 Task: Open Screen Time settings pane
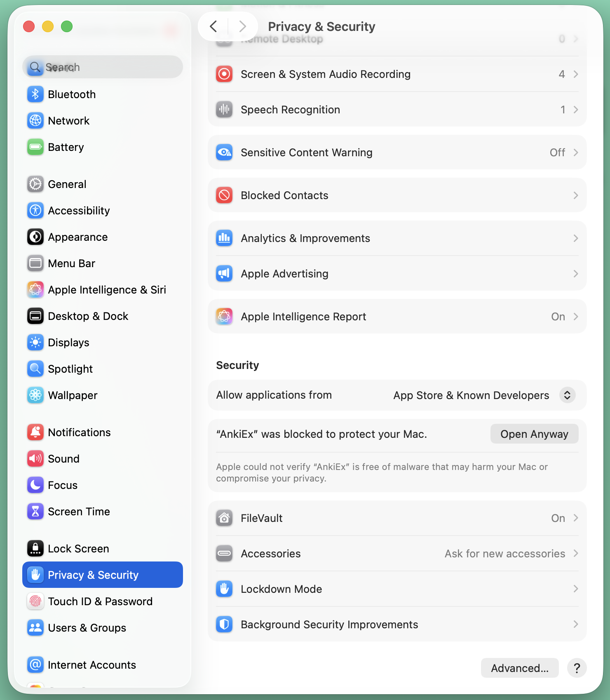tap(103, 512)
